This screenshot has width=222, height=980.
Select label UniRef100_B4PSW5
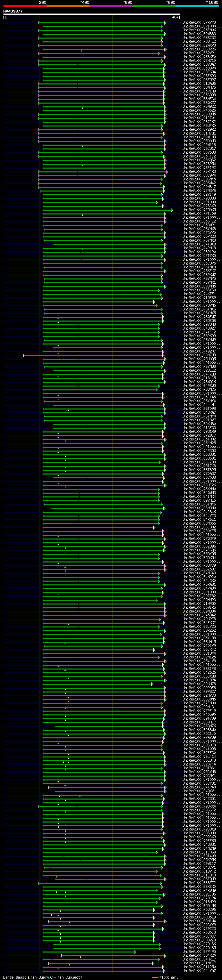coord(199,386)
